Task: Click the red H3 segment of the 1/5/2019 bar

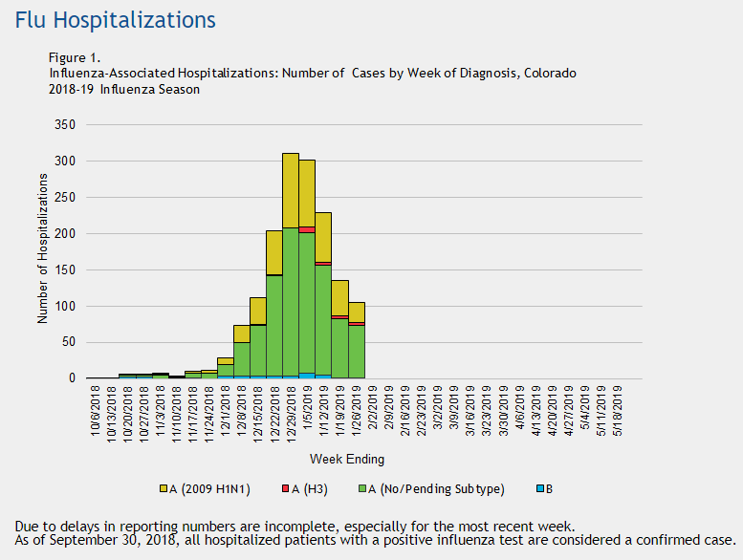Action: pyautogui.click(x=307, y=229)
